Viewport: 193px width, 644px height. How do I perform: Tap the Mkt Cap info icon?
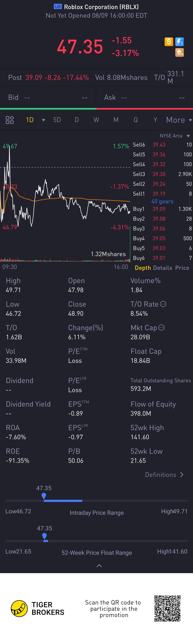pyautogui.click(x=162, y=328)
